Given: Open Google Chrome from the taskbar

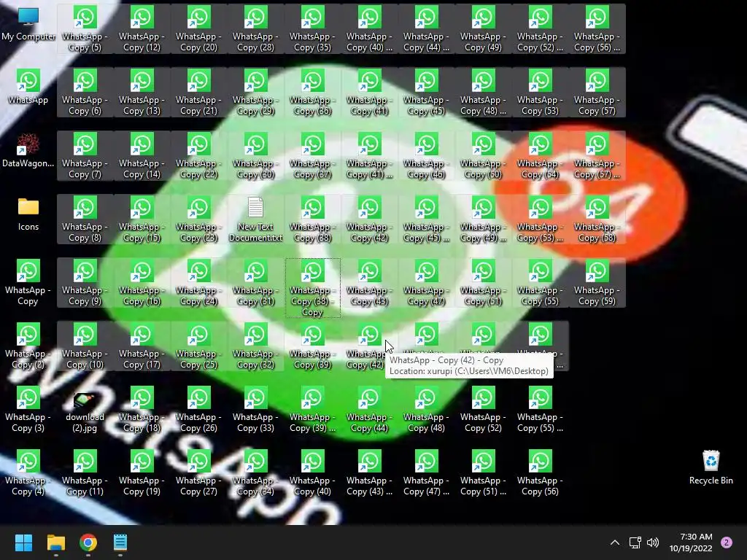Looking at the screenshot, I should [88, 542].
